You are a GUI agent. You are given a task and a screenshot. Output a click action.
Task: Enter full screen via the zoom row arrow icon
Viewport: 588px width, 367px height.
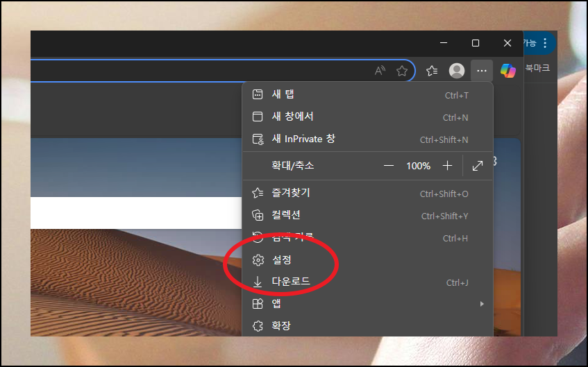(477, 166)
